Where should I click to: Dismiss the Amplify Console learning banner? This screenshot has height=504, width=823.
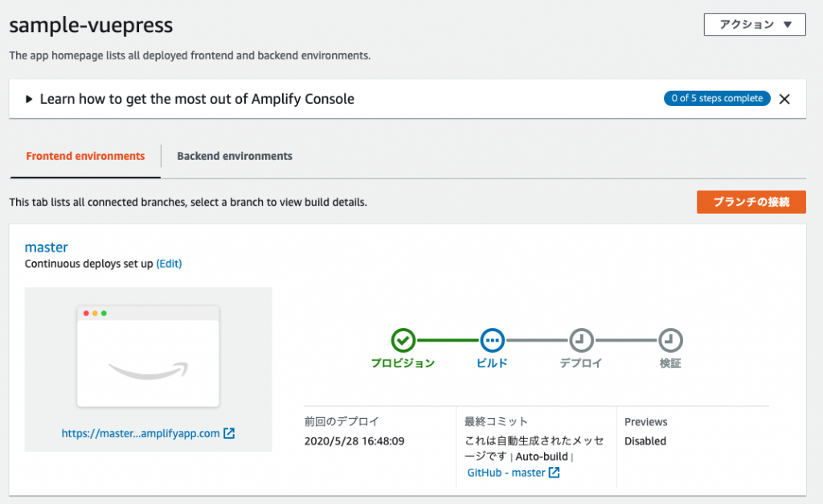784,99
